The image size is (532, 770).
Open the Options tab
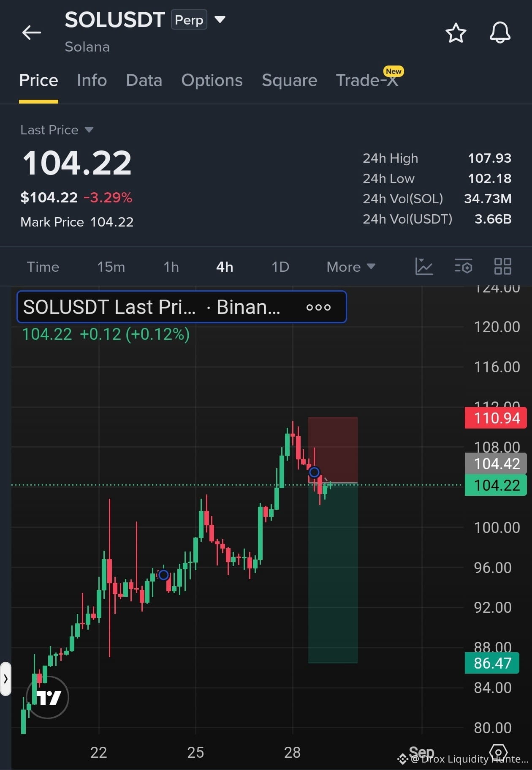[x=212, y=80]
